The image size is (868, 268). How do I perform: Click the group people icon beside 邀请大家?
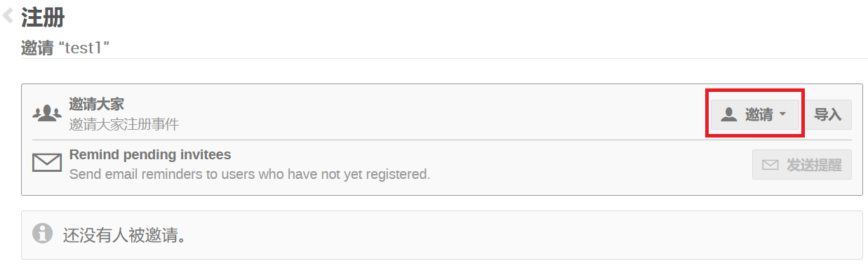[x=47, y=114]
